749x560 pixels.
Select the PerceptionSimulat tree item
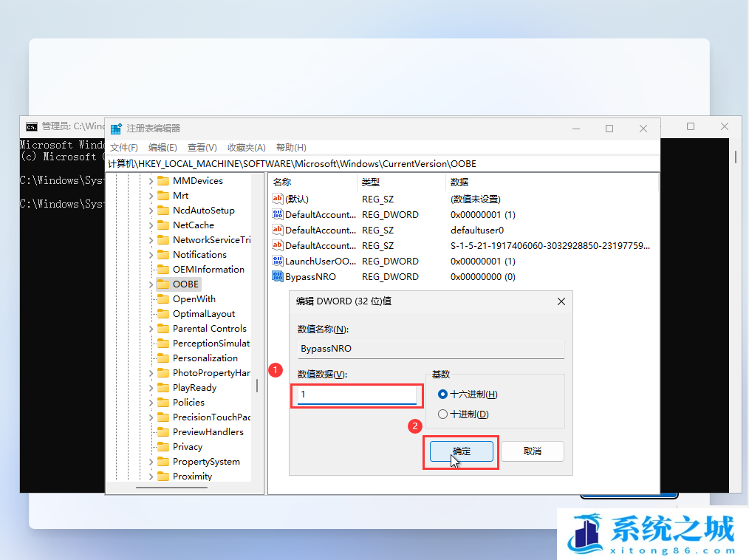(211, 344)
